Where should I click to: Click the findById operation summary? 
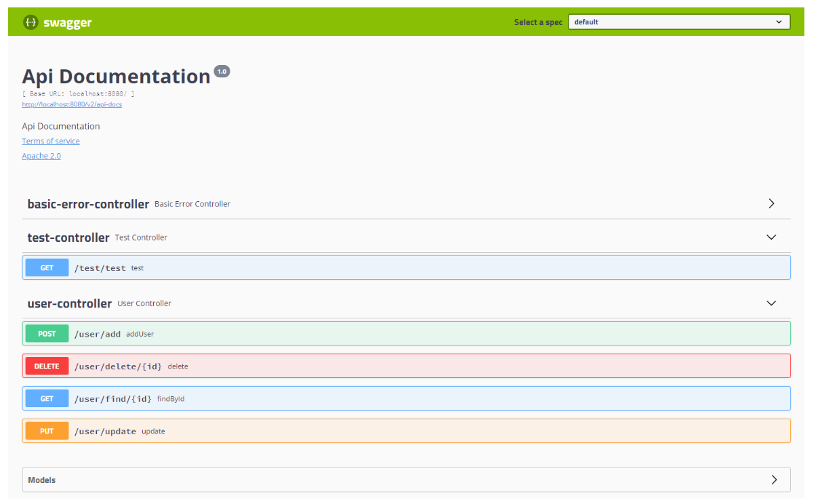tap(171, 399)
